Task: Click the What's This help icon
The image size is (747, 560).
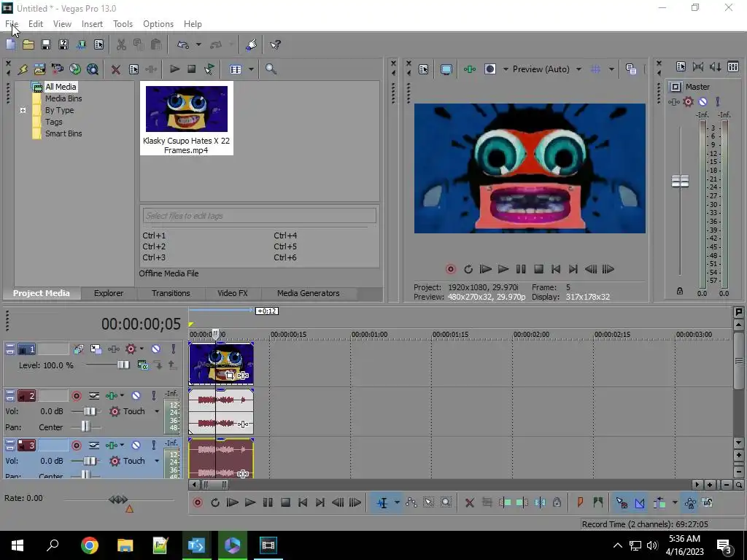Action: [275, 44]
